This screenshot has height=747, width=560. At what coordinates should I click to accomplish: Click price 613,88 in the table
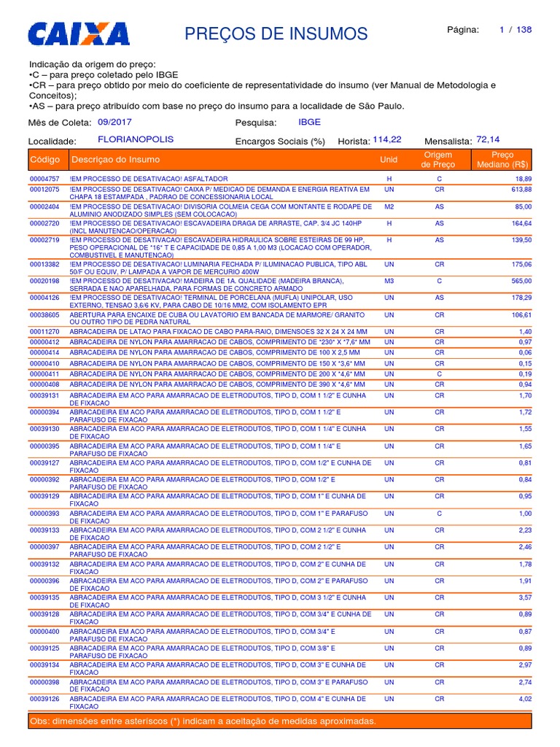coord(522,189)
